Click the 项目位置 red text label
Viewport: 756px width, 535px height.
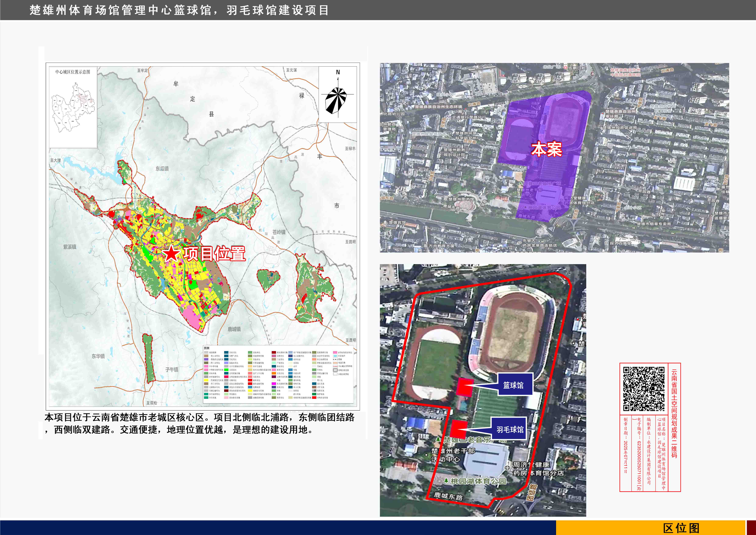[x=214, y=254]
